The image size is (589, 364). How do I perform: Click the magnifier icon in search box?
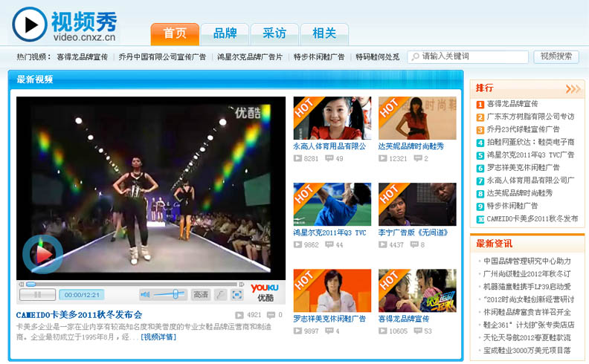click(413, 56)
